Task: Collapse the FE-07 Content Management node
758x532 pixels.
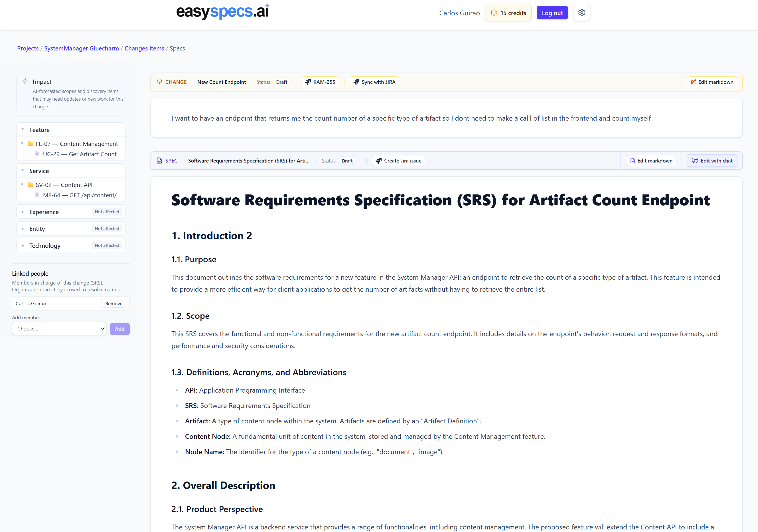Action: coord(22,144)
